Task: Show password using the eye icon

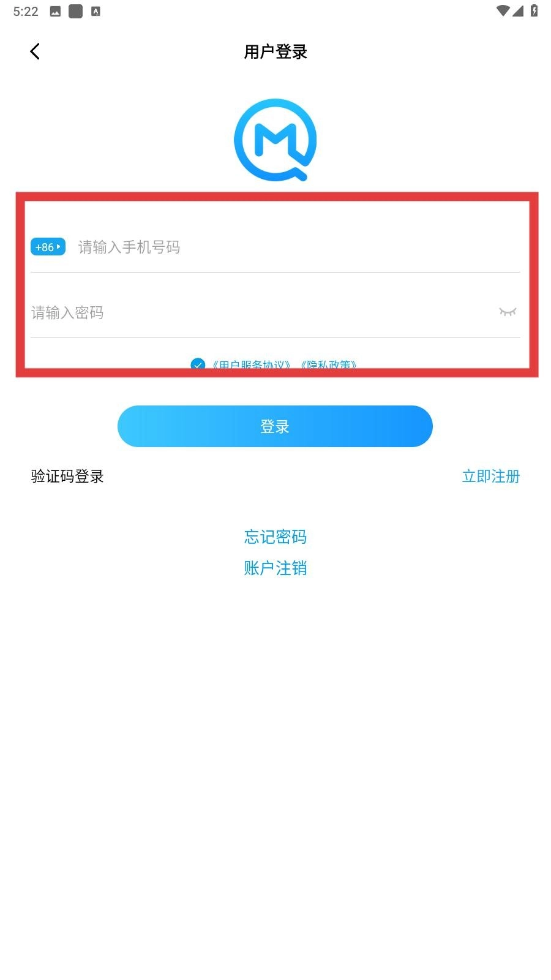Action: pyautogui.click(x=508, y=312)
